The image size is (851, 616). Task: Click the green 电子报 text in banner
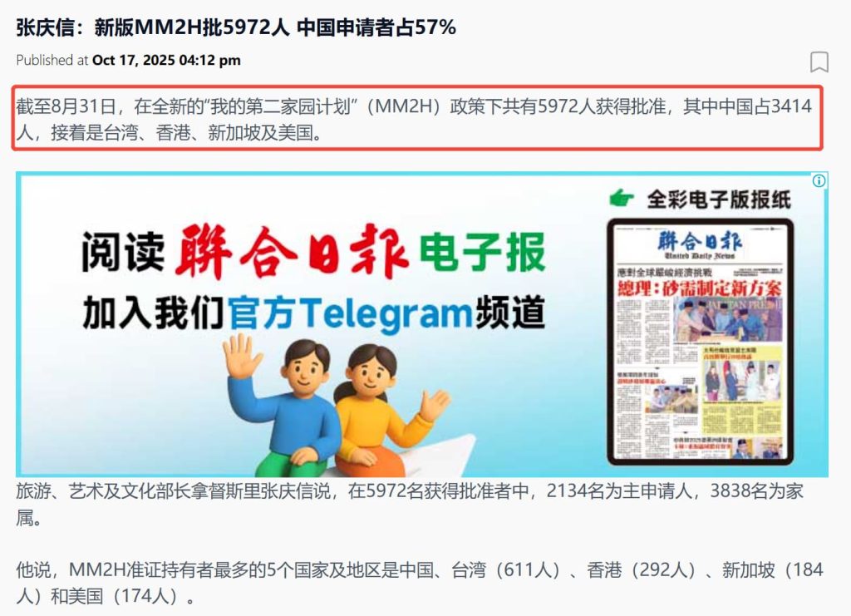tap(483, 251)
